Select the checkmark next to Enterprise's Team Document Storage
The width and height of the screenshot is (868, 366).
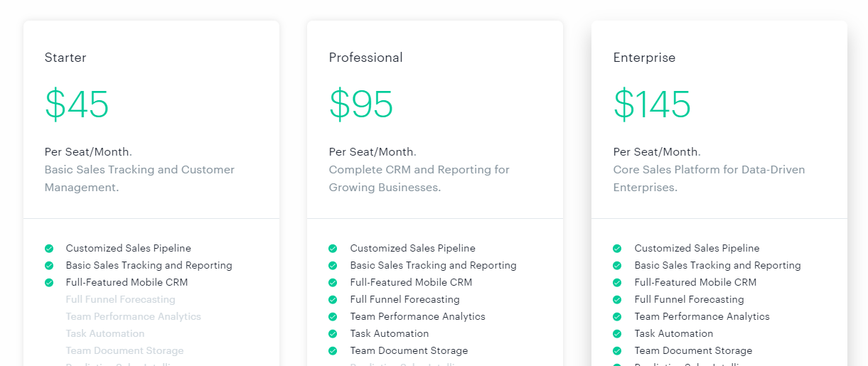[617, 351]
